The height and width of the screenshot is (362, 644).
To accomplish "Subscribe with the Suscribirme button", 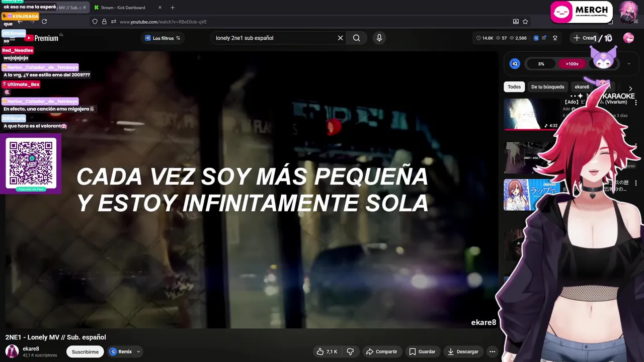I will [x=85, y=352].
